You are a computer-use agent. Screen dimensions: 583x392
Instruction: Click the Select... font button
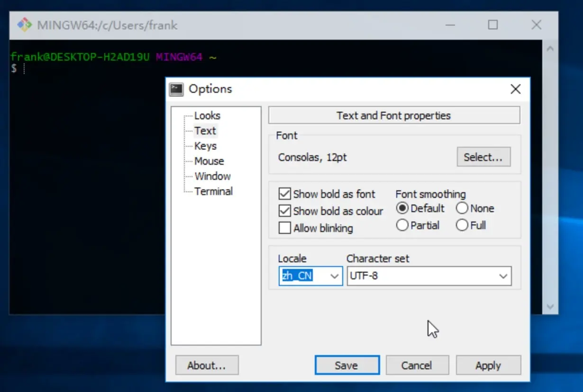(x=483, y=157)
